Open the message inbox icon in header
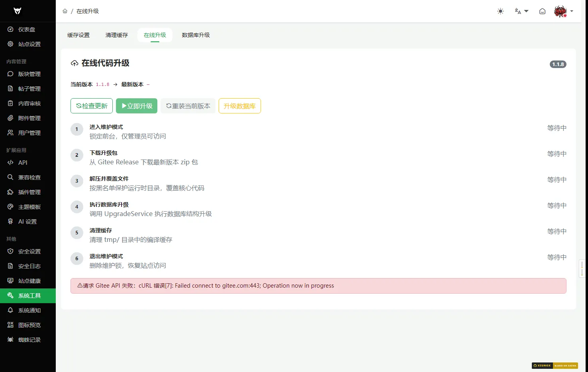The width and height of the screenshot is (588, 372). pyautogui.click(x=542, y=11)
